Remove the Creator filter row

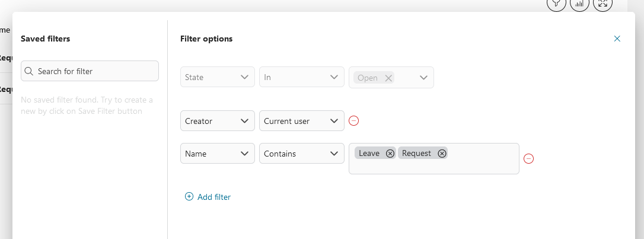(353, 121)
